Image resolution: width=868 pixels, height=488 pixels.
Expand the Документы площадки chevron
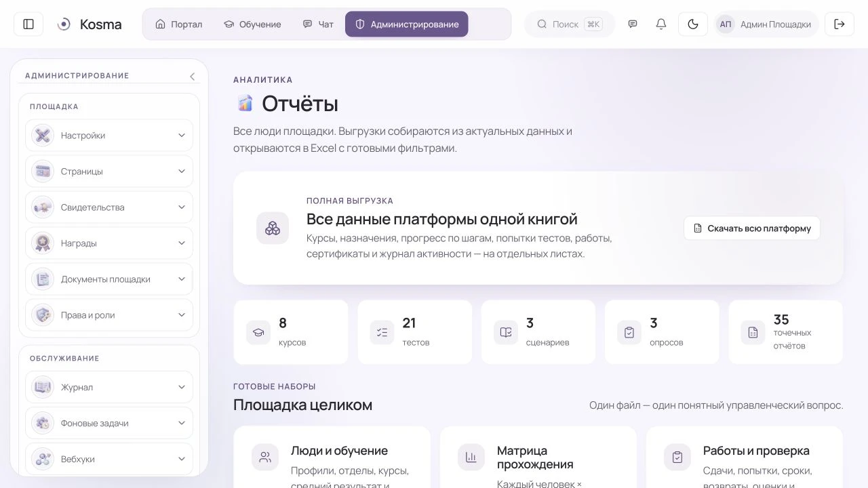click(182, 279)
